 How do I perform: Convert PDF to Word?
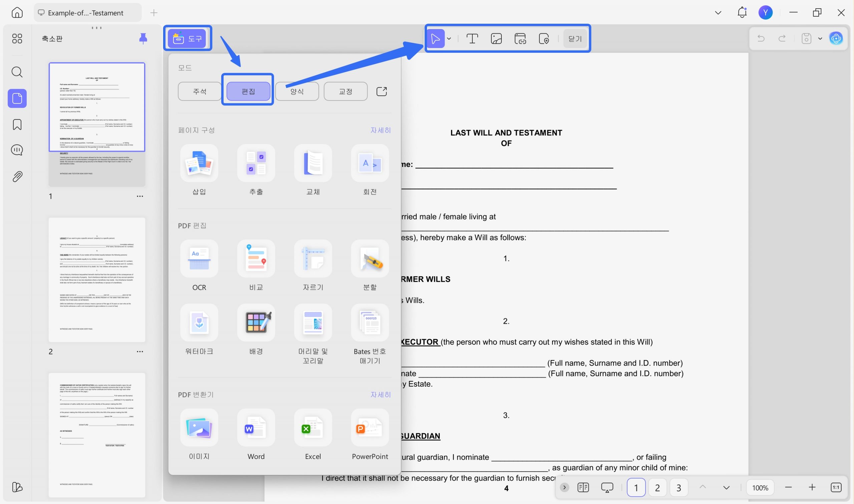click(256, 435)
